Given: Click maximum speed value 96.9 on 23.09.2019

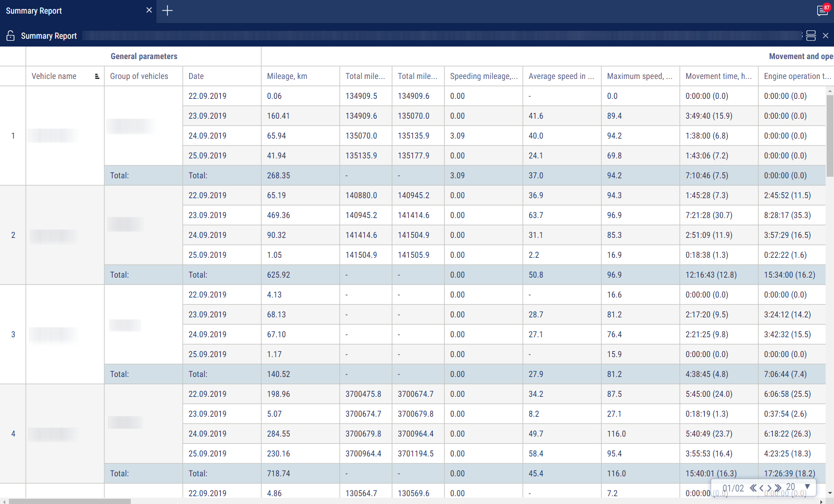Looking at the screenshot, I should coord(614,215).
